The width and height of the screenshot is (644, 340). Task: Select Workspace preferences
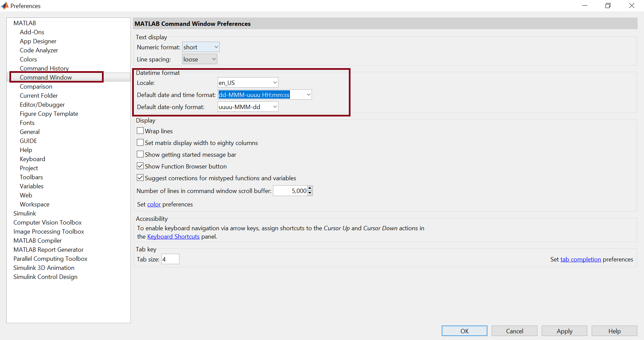35,204
